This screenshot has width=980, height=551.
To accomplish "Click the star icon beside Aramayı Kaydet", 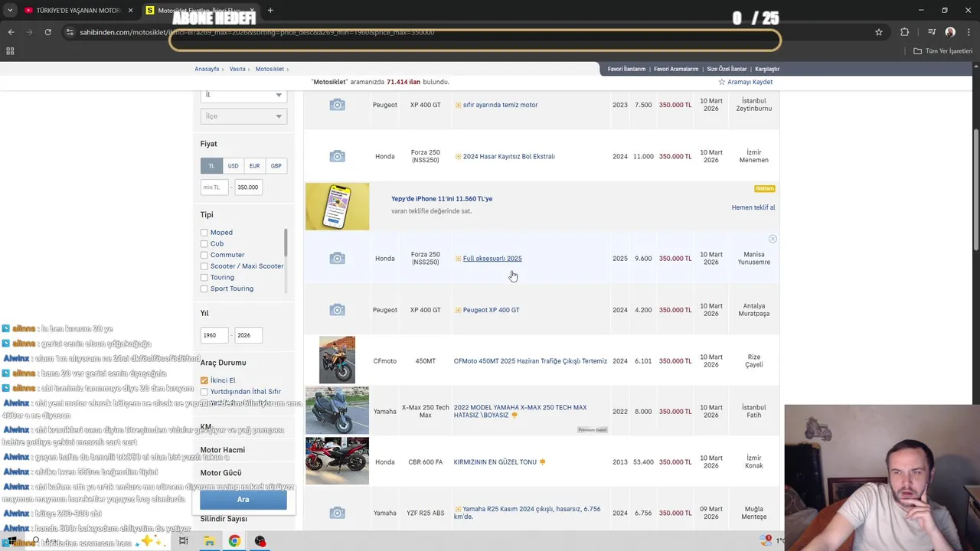I will coord(721,82).
